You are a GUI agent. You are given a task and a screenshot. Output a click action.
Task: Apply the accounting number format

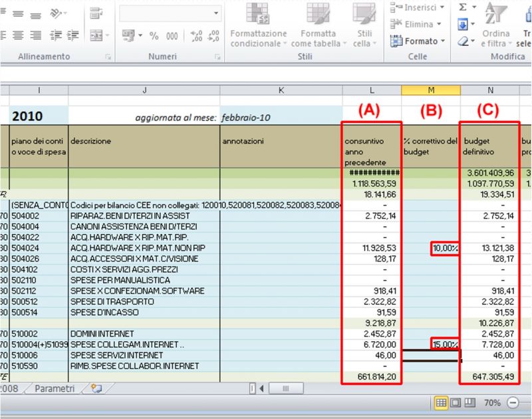pos(128,35)
